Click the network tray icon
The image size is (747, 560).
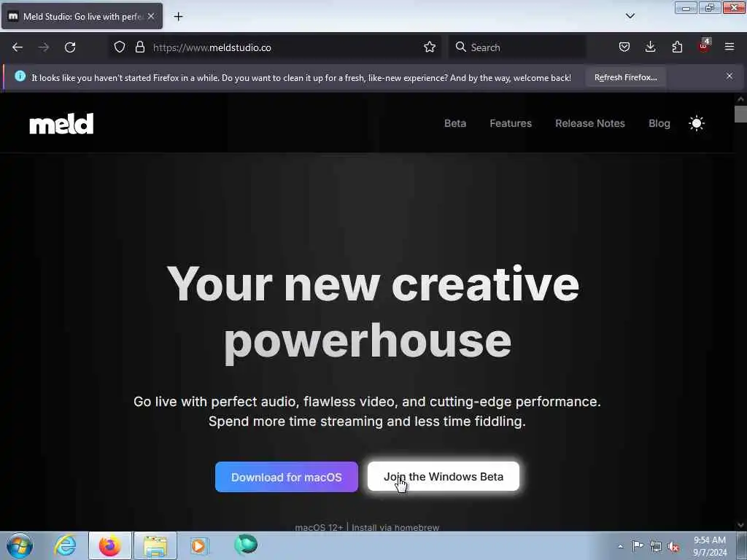[656, 547]
